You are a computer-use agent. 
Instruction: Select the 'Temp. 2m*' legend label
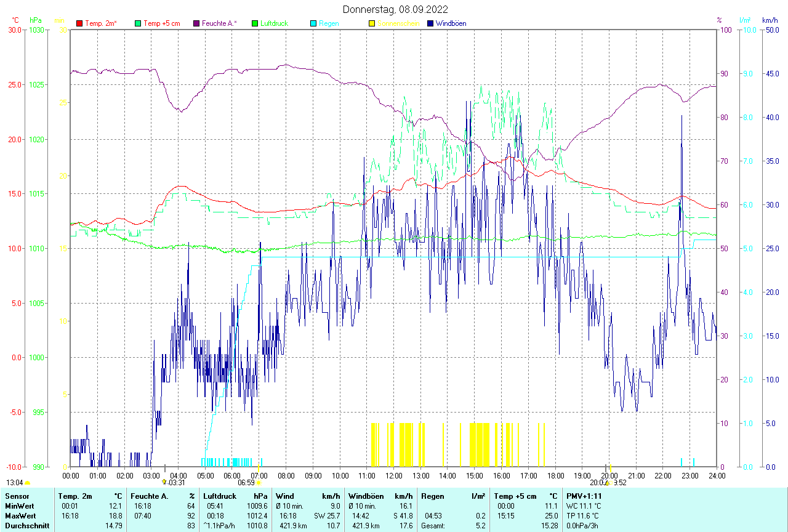tap(101, 23)
